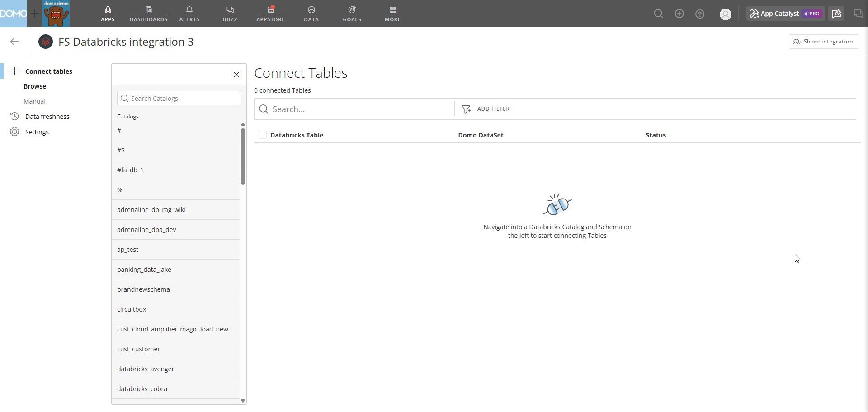Click Databricks Table column header
The height and width of the screenshot is (412, 868).
(x=297, y=135)
